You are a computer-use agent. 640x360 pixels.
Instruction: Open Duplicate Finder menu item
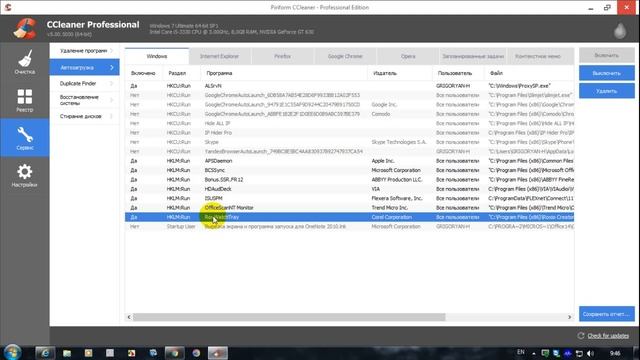click(84, 83)
